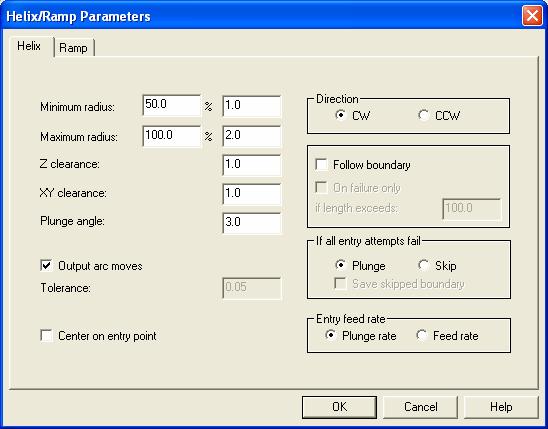The image size is (548, 429).
Task: Toggle On failure only checkbox
Action: tap(321, 188)
